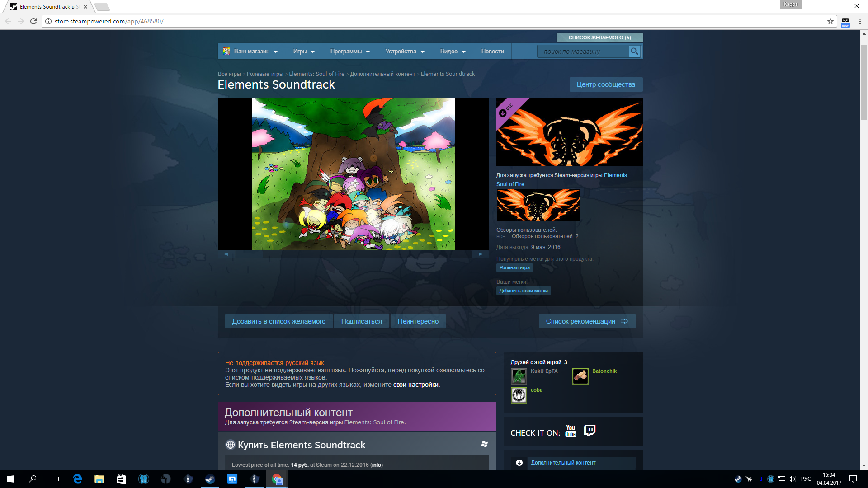The image size is (868, 488).
Task: Launch Microsoft Edge from the taskbar
Action: click(x=77, y=479)
